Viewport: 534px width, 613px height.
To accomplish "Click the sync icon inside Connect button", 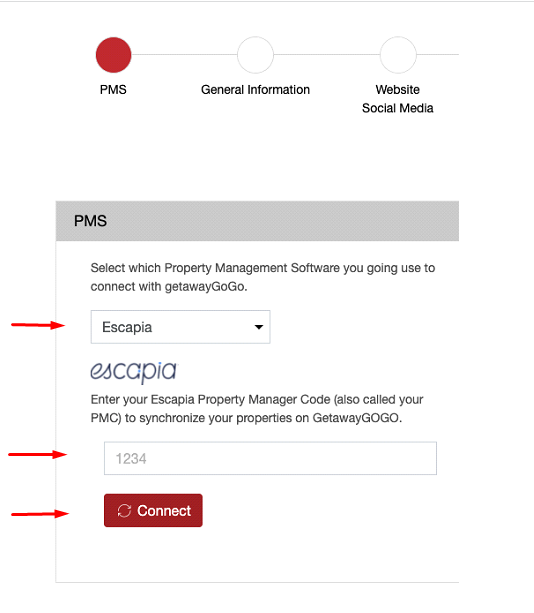I will click(124, 511).
